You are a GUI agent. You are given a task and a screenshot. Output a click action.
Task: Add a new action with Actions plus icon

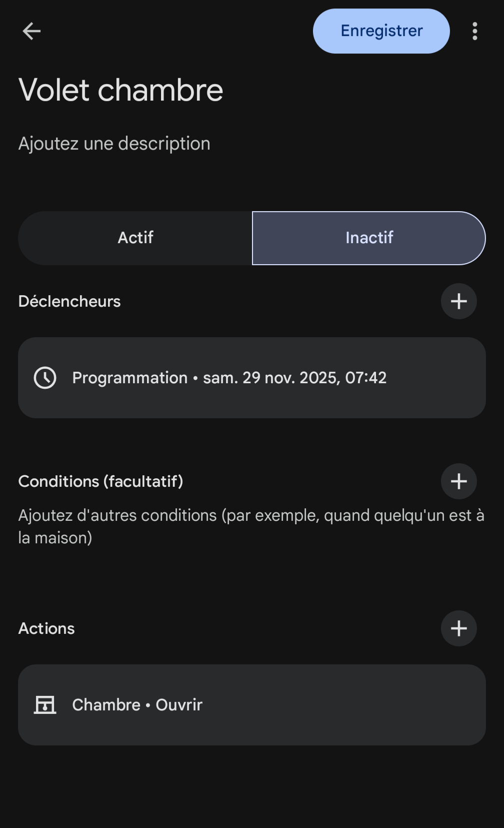(x=458, y=628)
